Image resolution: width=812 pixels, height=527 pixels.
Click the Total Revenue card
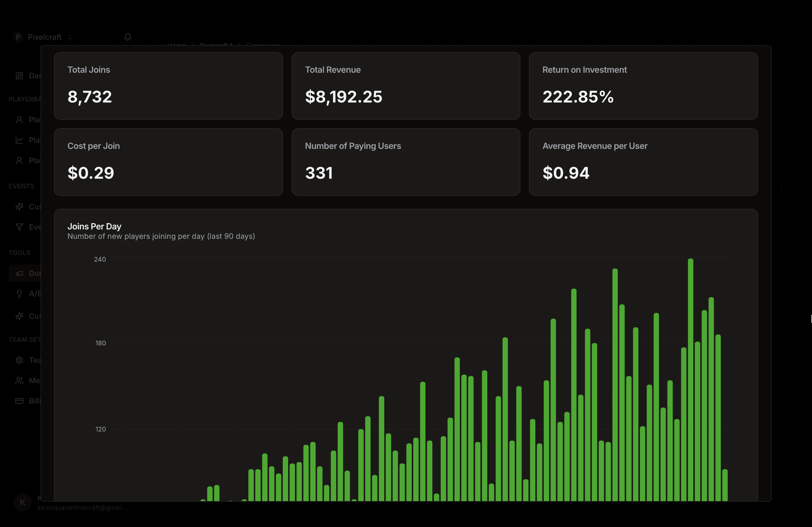coord(406,86)
